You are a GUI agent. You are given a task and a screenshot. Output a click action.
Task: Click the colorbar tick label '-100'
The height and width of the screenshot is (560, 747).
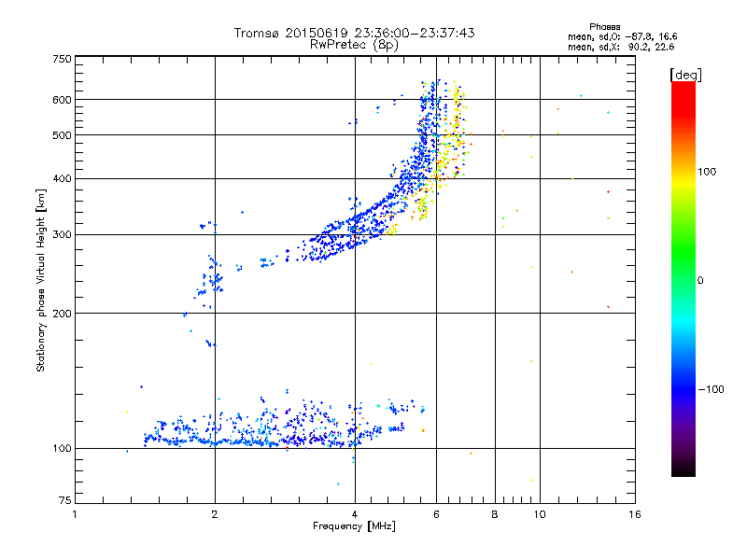click(711, 389)
